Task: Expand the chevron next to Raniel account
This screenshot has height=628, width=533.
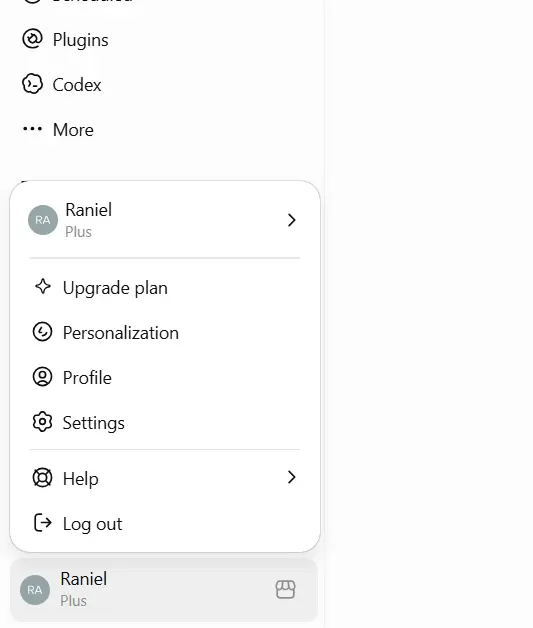Action: click(x=292, y=220)
